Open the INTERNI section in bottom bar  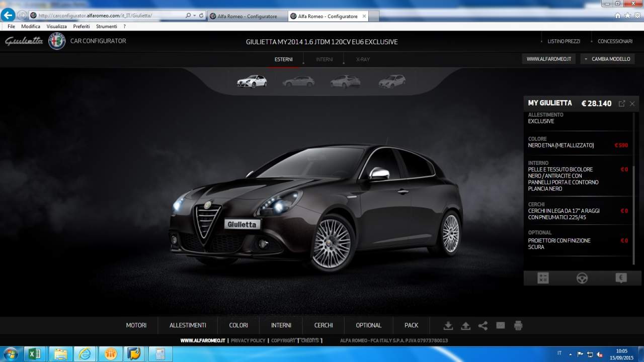(281, 325)
